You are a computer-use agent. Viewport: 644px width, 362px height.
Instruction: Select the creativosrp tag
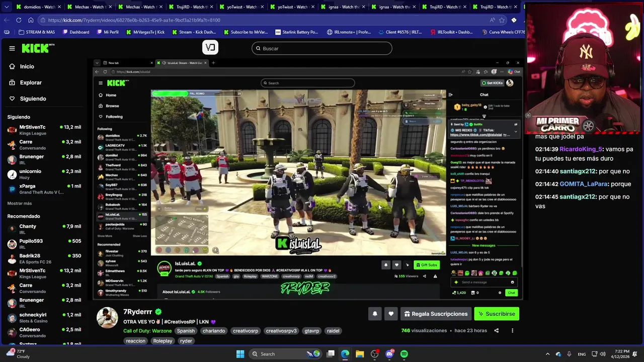246,331
